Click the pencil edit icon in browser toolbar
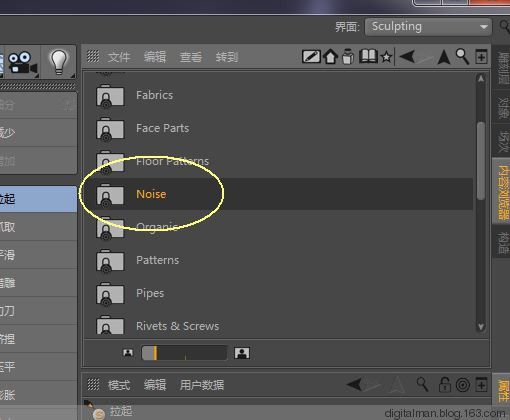Viewport: 510px width, 420px height. click(x=311, y=57)
